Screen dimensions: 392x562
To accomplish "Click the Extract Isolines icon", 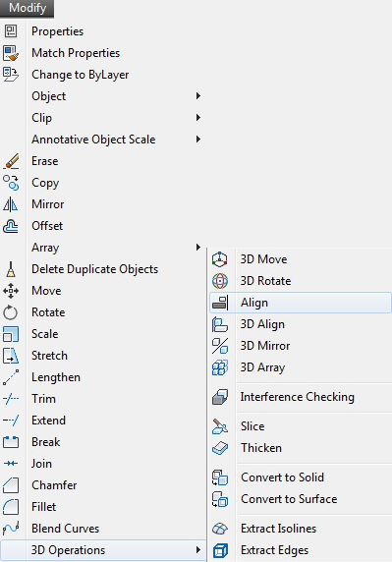I will tap(220, 529).
